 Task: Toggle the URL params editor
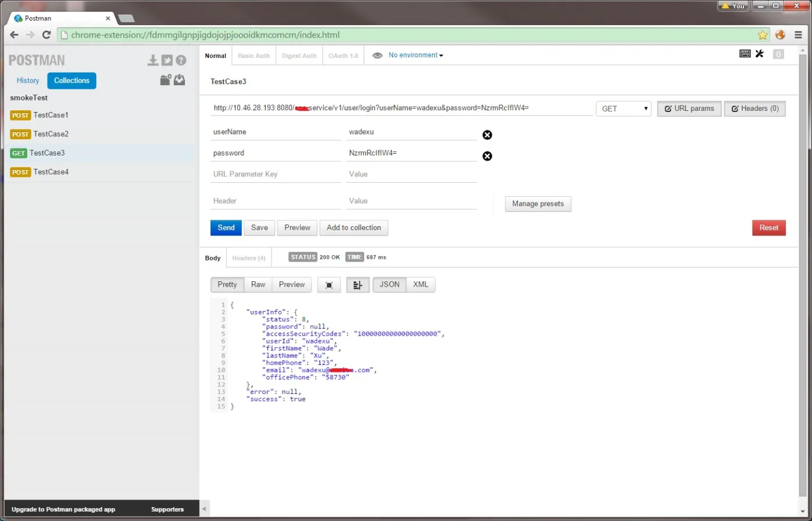tap(689, 108)
